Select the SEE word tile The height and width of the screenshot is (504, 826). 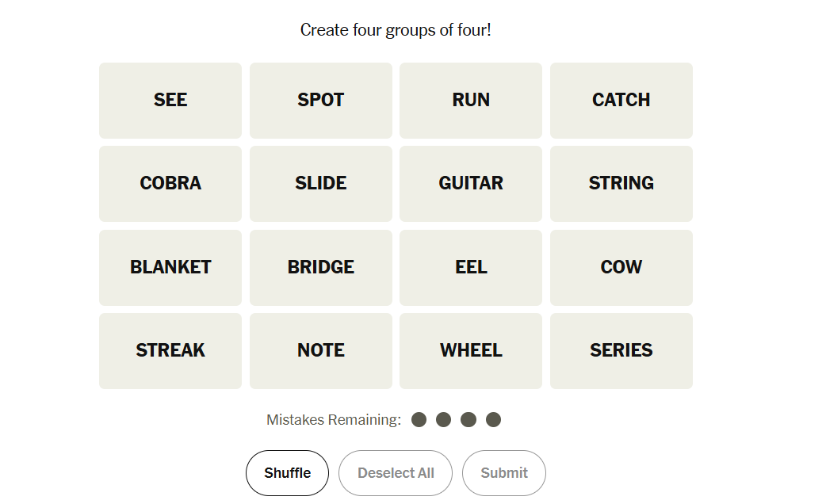point(170,101)
